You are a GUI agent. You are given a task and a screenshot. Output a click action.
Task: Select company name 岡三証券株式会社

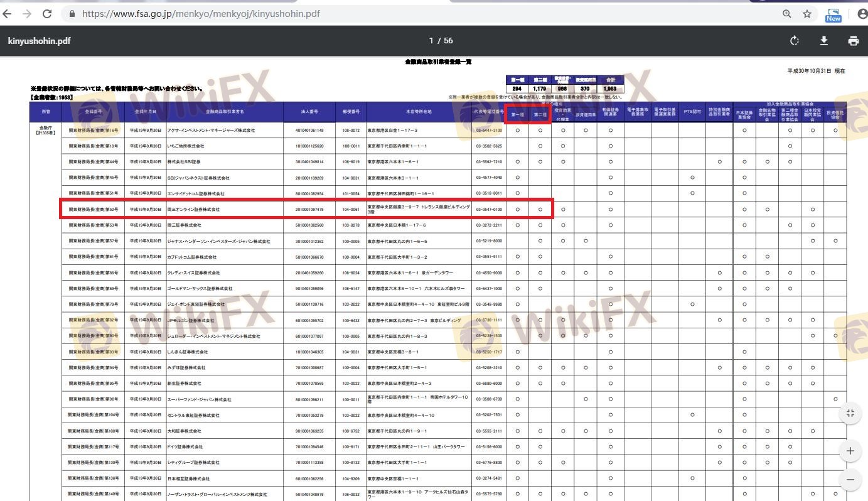(x=184, y=225)
